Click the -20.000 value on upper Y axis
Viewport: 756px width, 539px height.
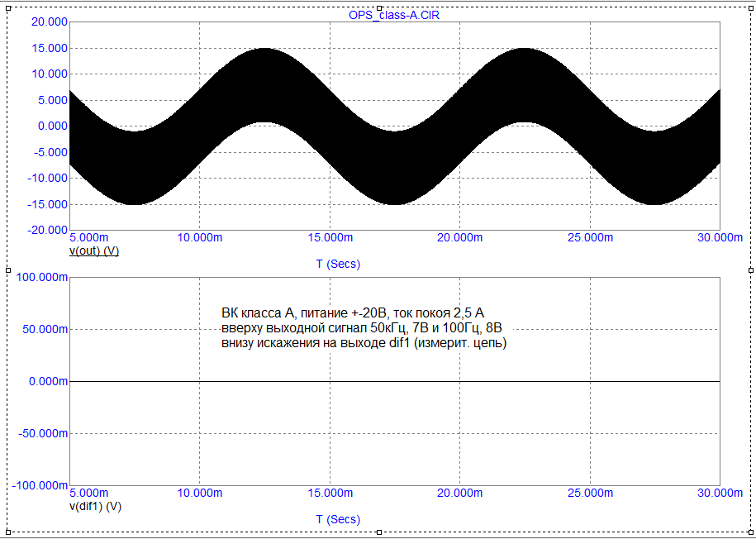(46, 230)
